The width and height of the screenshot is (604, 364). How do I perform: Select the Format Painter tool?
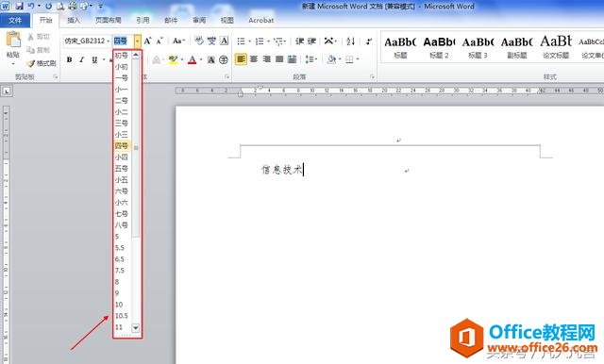(42, 63)
